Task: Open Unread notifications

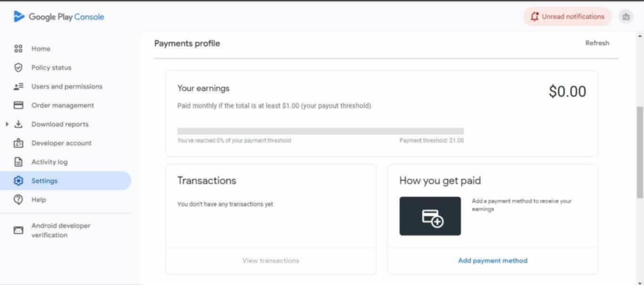Action: (x=567, y=17)
